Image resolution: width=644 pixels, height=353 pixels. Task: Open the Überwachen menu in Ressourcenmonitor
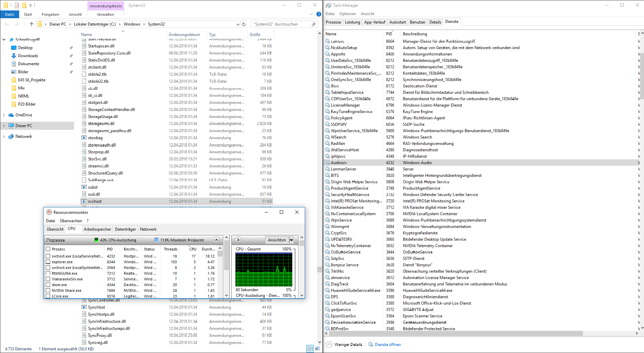pos(71,221)
